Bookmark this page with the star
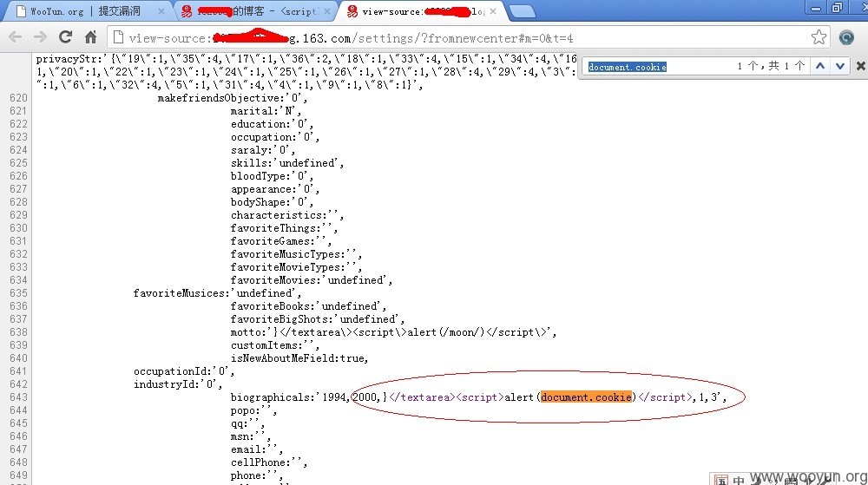 coord(819,37)
